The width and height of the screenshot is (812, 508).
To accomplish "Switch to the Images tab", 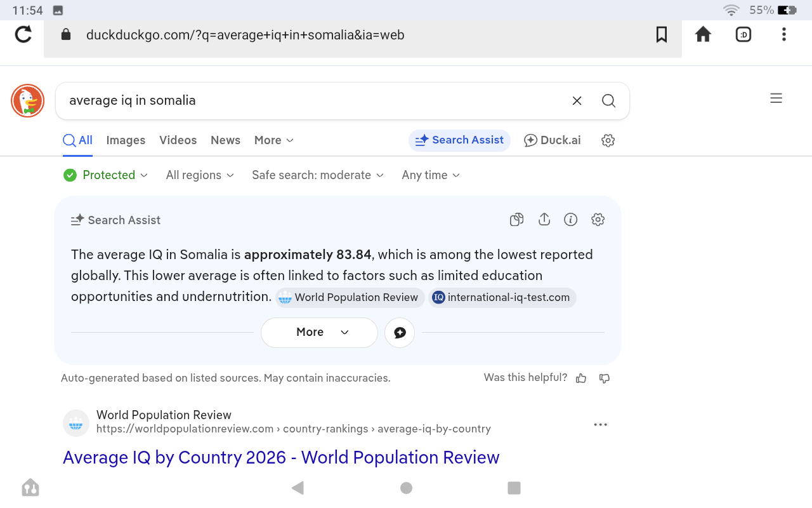I will 126,140.
